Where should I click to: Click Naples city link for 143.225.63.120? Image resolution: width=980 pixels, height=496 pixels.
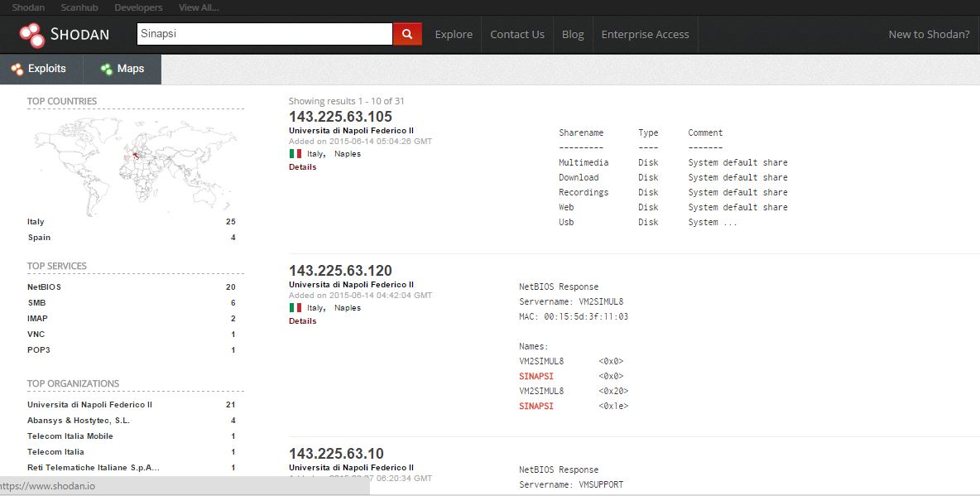pos(348,308)
